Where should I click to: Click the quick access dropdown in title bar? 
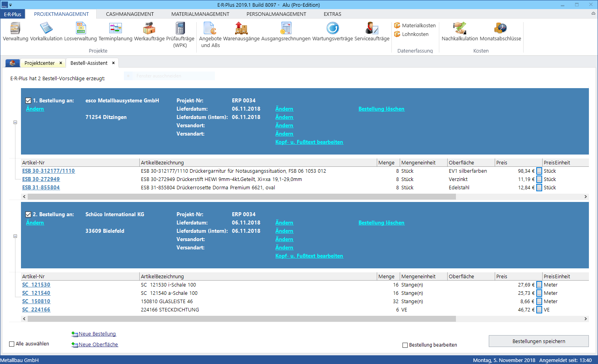pos(11,5)
